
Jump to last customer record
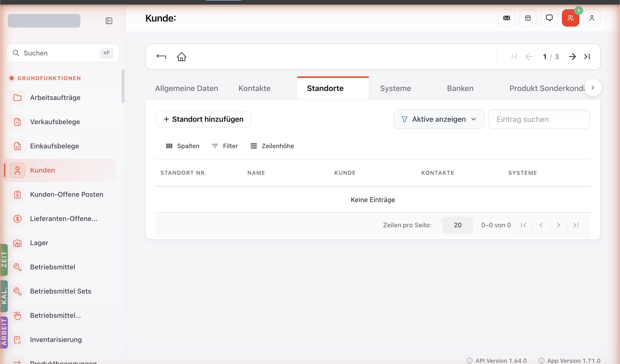point(587,57)
